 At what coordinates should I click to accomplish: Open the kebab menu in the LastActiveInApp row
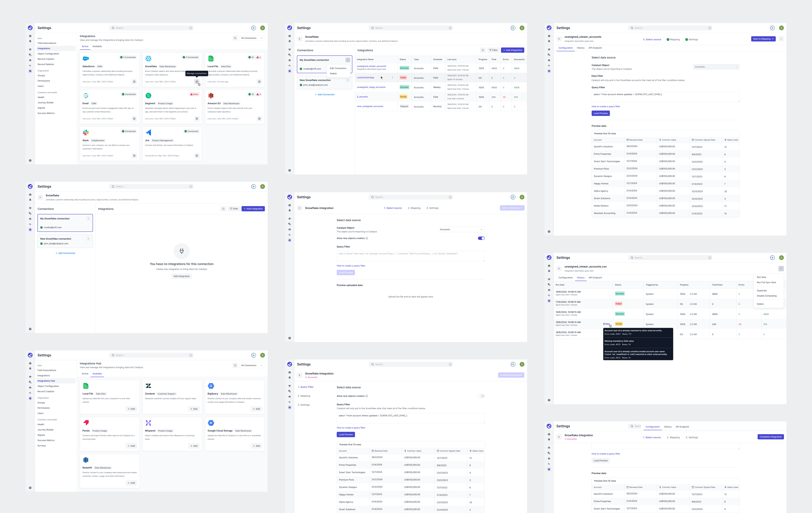[x=392, y=78]
